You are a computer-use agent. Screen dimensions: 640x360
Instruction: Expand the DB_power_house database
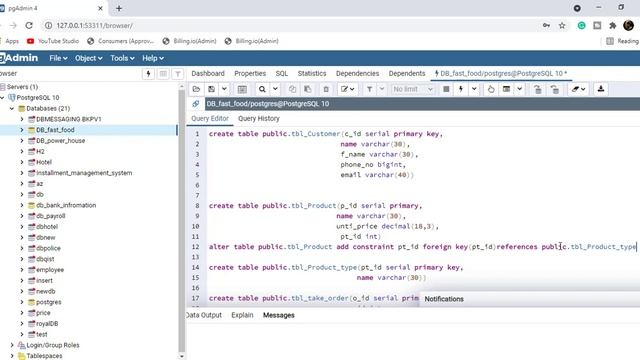22,140
